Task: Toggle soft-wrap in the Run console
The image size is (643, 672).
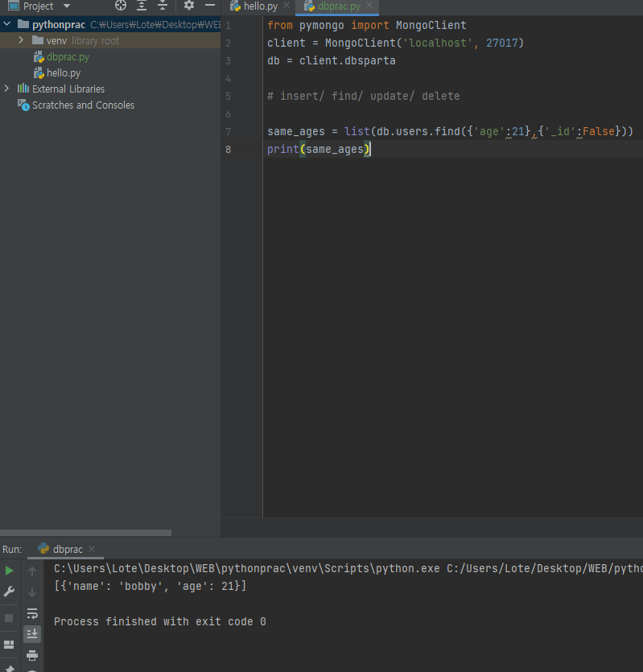Action: tap(32, 613)
